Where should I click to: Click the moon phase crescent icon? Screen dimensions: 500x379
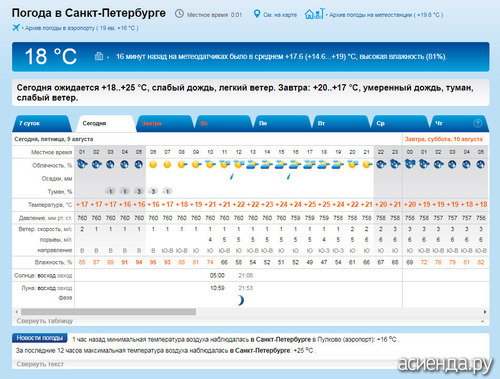tap(240, 300)
